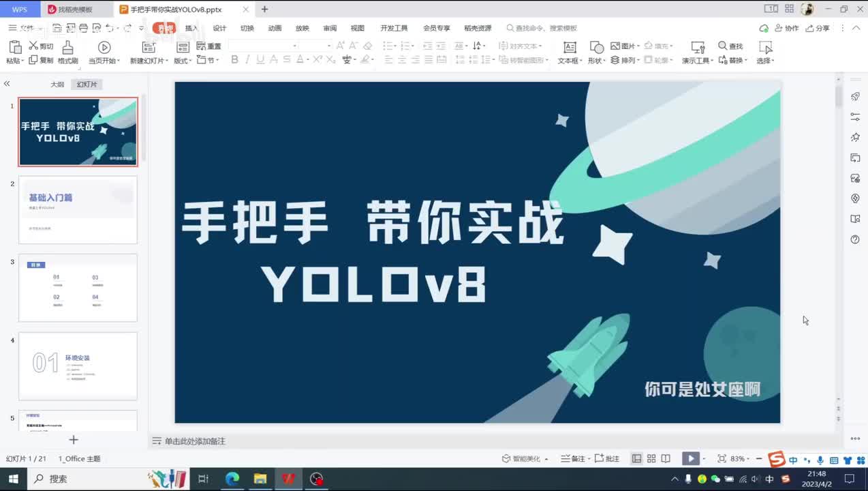Screen dimensions: 868x491
Task: Select slide 4 thumbnail 环境安装
Action: click(78, 366)
